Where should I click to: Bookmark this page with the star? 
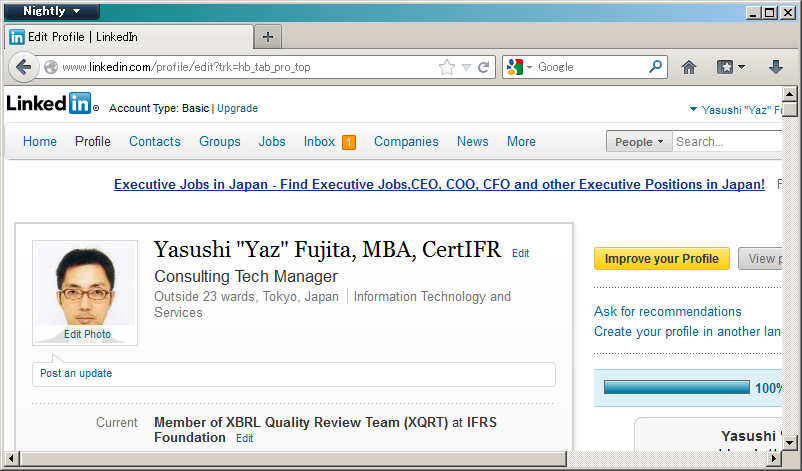[447, 67]
